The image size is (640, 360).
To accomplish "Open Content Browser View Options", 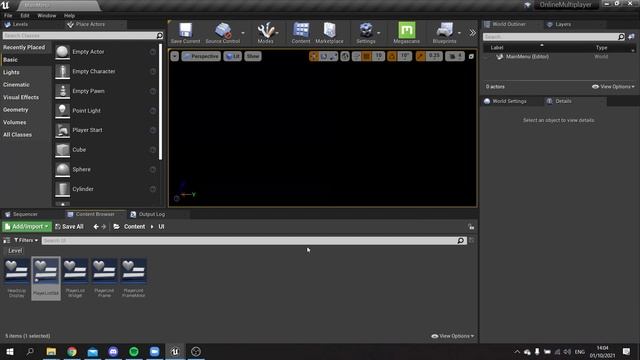I will 453,336.
